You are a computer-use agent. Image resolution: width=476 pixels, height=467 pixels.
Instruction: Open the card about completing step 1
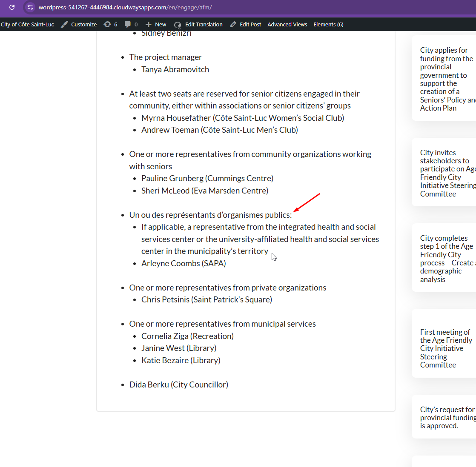(x=444, y=258)
